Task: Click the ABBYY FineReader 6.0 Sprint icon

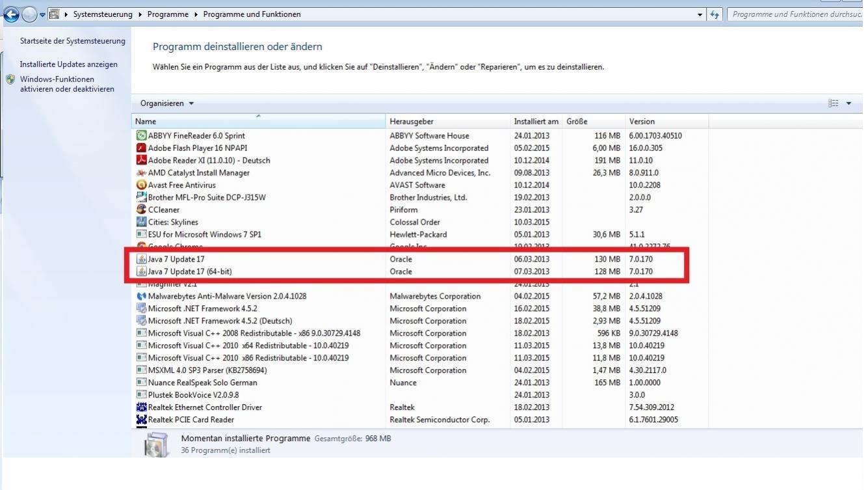Action: click(141, 136)
